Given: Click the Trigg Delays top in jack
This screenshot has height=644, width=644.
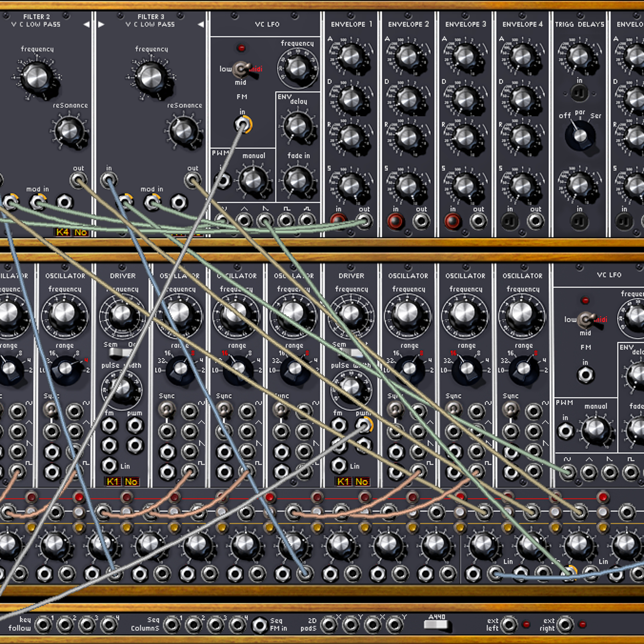Looking at the screenshot, I should [x=579, y=93].
